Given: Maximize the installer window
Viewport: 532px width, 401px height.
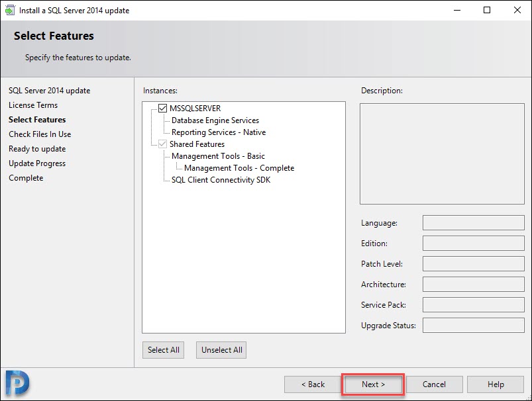Looking at the screenshot, I should coord(487,10).
